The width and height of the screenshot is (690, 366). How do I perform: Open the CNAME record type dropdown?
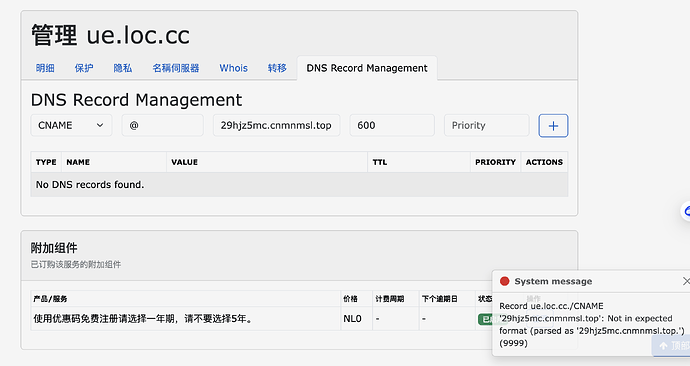pyautogui.click(x=71, y=125)
